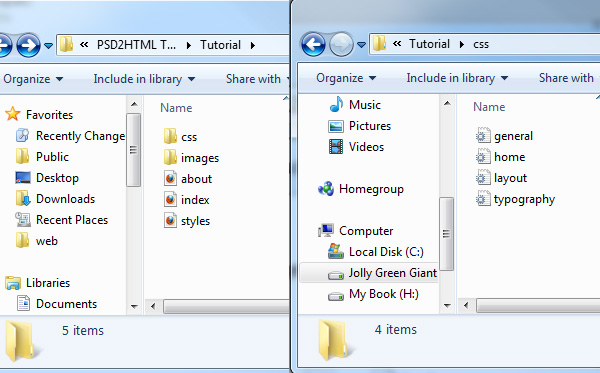Click Computer icon in css window sidebar
Image resolution: width=600 pixels, height=373 pixels.
pyautogui.click(x=326, y=230)
